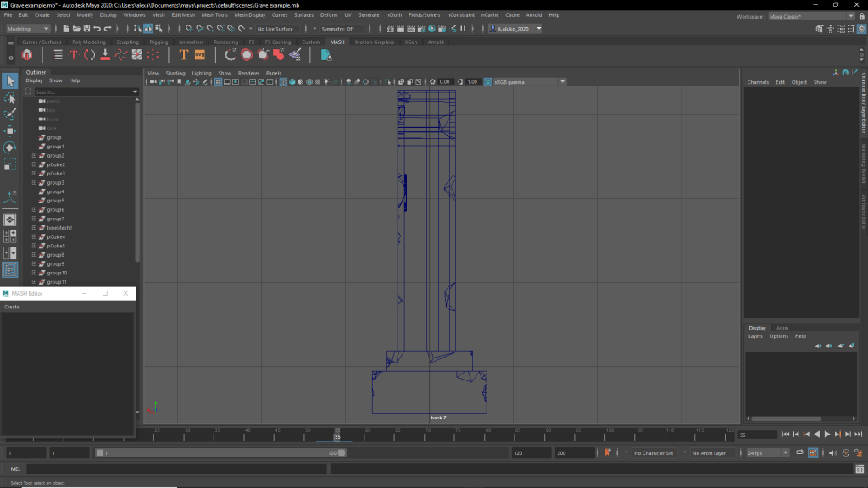This screenshot has height=488, width=868.
Task: Expand the group2 node in Outliner
Action: (x=34, y=156)
